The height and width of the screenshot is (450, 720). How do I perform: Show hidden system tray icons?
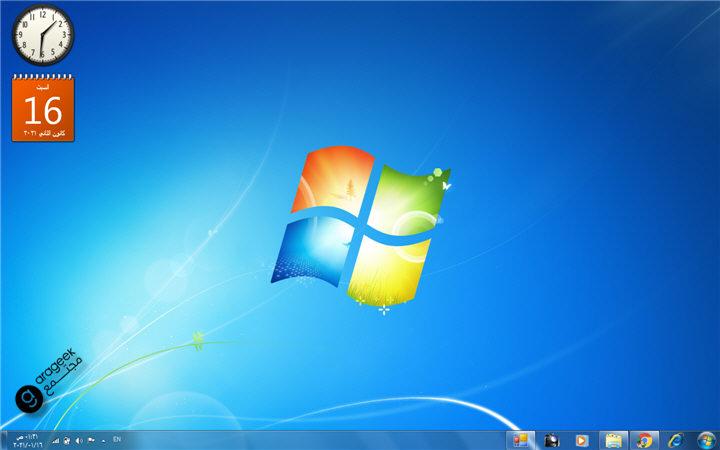(x=103, y=440)
